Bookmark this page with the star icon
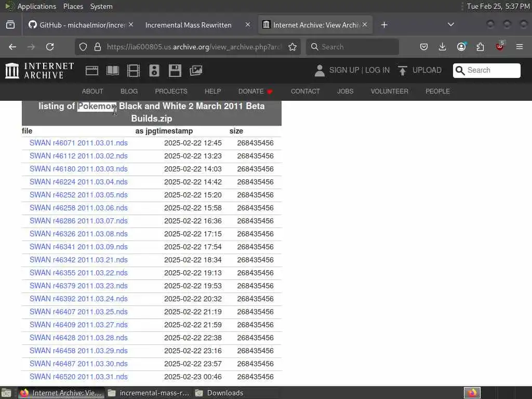The image size is (532, 399). coord(292,47)
